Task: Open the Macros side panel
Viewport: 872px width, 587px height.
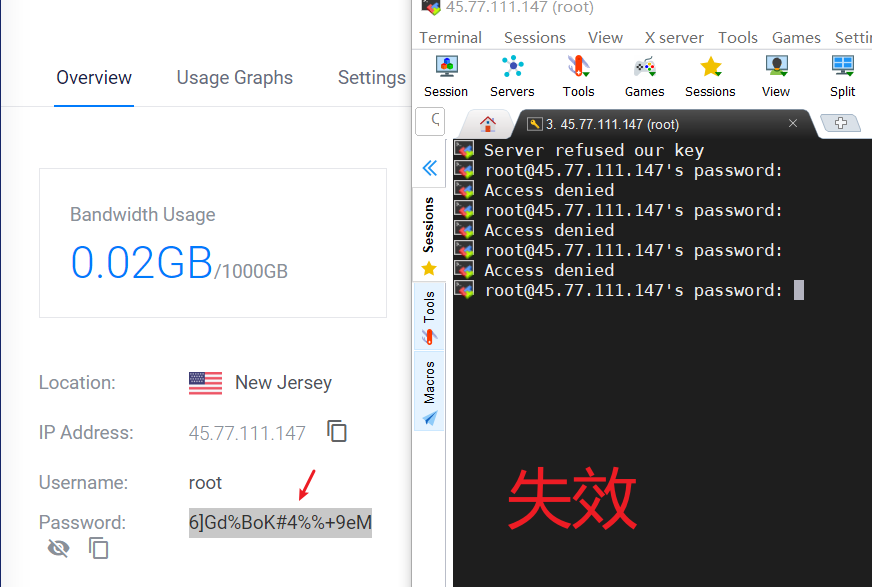Action: click(429, 392)
